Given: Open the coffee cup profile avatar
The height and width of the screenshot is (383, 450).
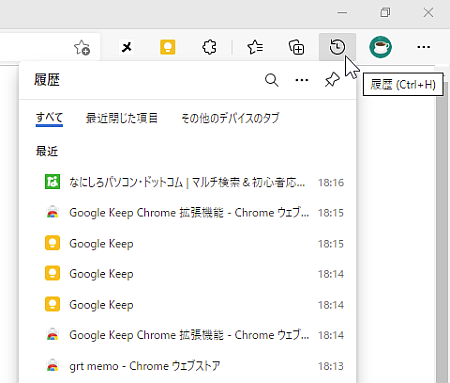Looking at the screenshot, I should click(x=380, y=47).
